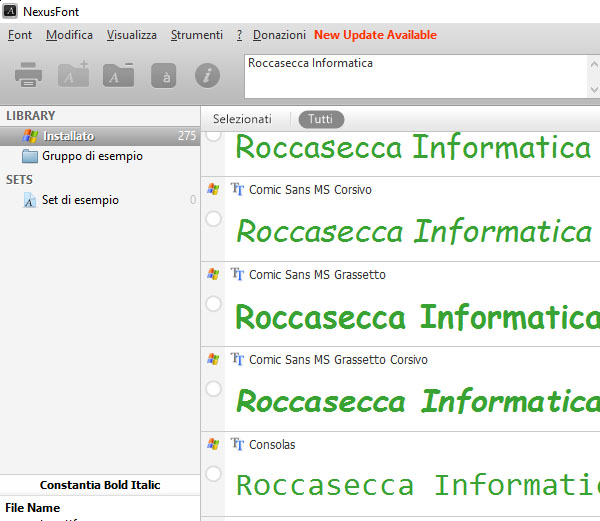Click the TrueType icon of Consolas
This screenshot has width=600, height=521.
click(x=237, y=444)
